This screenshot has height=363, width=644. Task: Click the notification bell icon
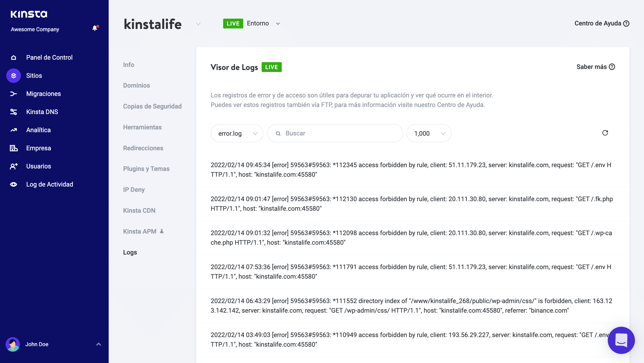coord(95,28)
